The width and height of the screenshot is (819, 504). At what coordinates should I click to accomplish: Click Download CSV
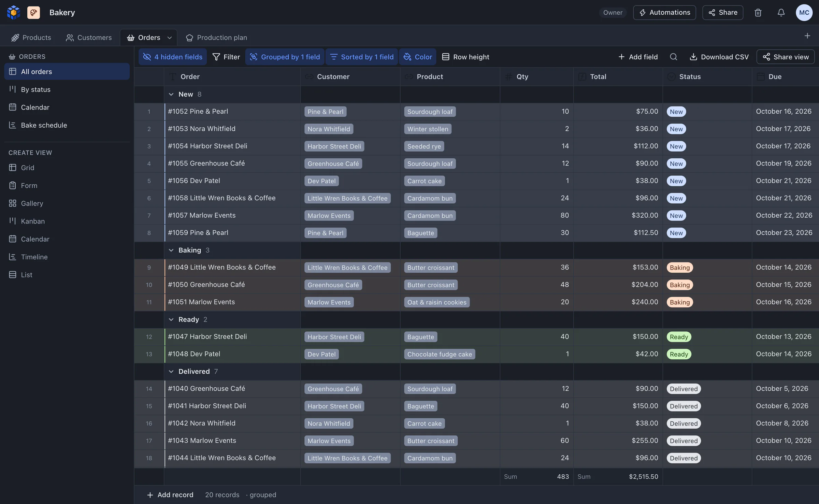719,57
